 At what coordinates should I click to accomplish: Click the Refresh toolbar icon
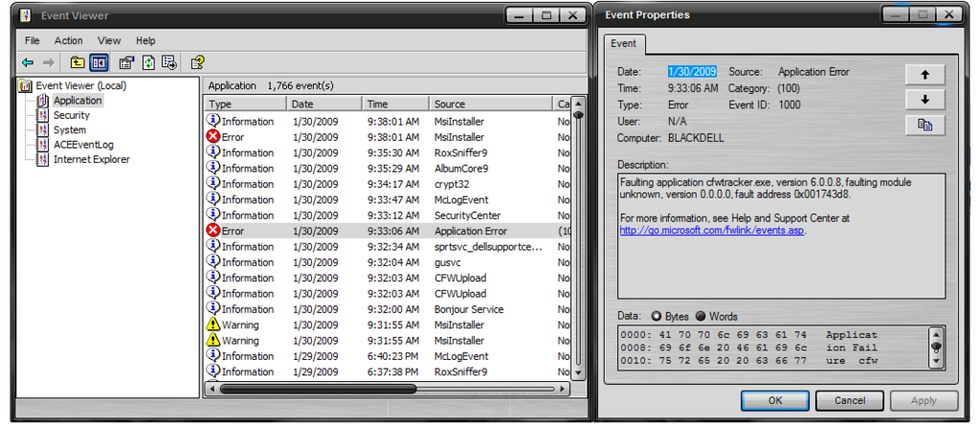click(x=148, y=63)
